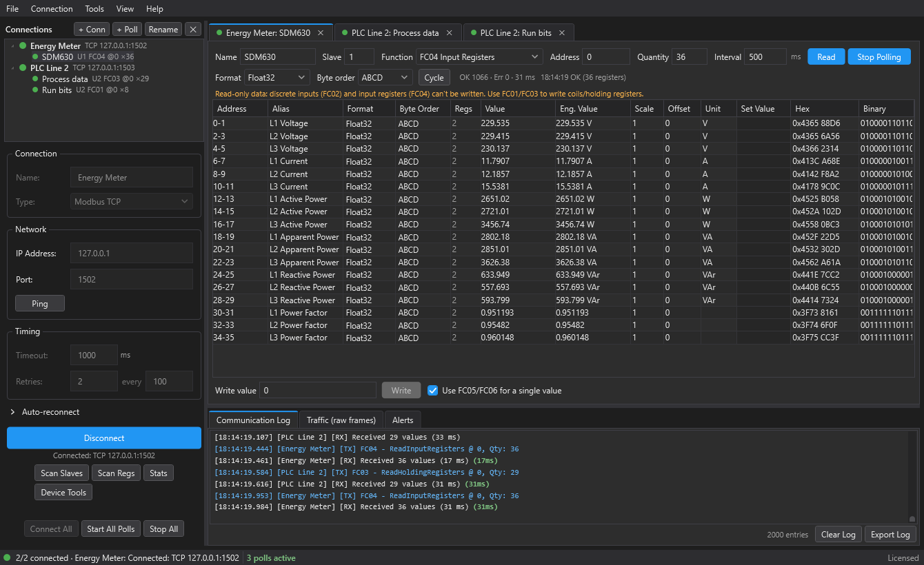Open the Help menu
This screenshot has height=565, width=924.
pyautogui.click(x=155, y=9)
